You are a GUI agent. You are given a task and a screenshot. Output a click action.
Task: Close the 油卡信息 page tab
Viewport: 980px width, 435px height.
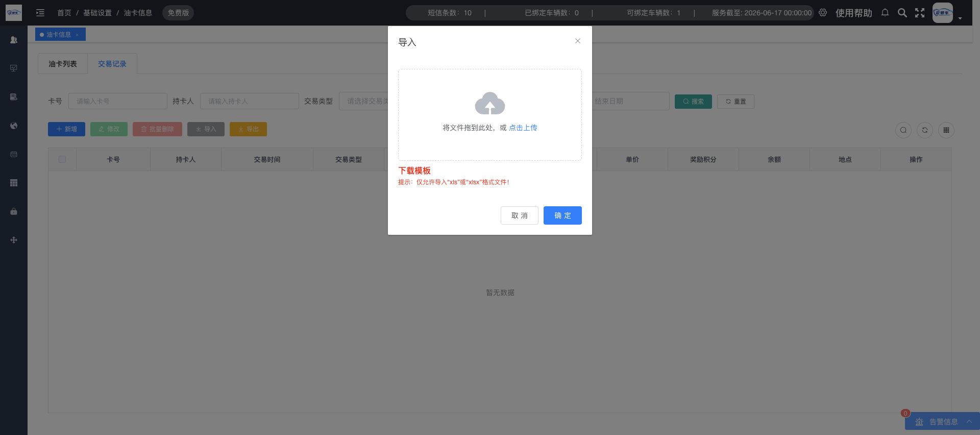click(77, 35)
